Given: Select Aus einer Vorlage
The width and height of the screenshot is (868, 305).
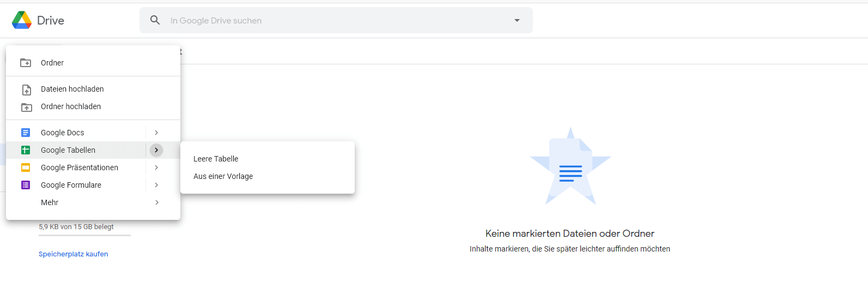Looking at the screenshot, I should pyautogui.click(x=268, y=176).
